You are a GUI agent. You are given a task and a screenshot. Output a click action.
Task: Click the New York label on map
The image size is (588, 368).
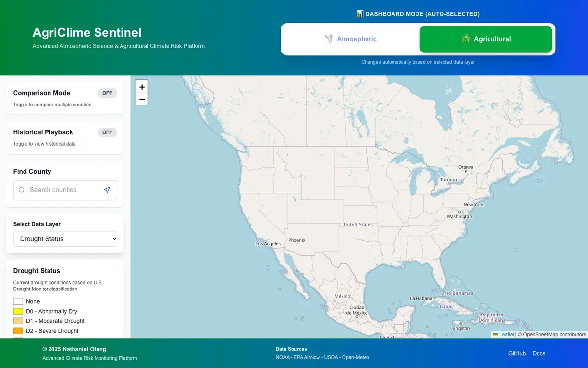pyautogui.click(x=473, y=204)
